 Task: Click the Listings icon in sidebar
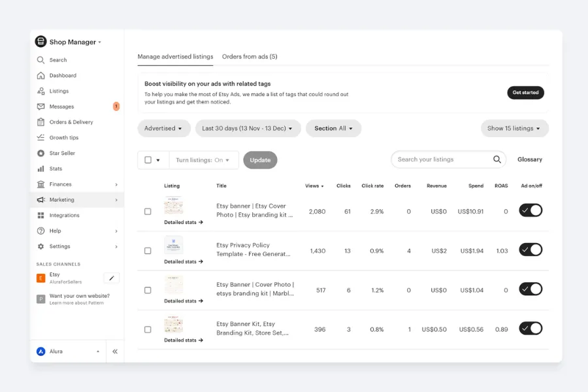tap(41, 91)
